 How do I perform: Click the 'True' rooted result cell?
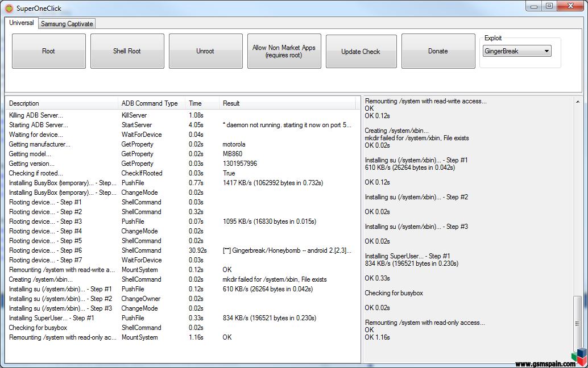tap(229, 173)
